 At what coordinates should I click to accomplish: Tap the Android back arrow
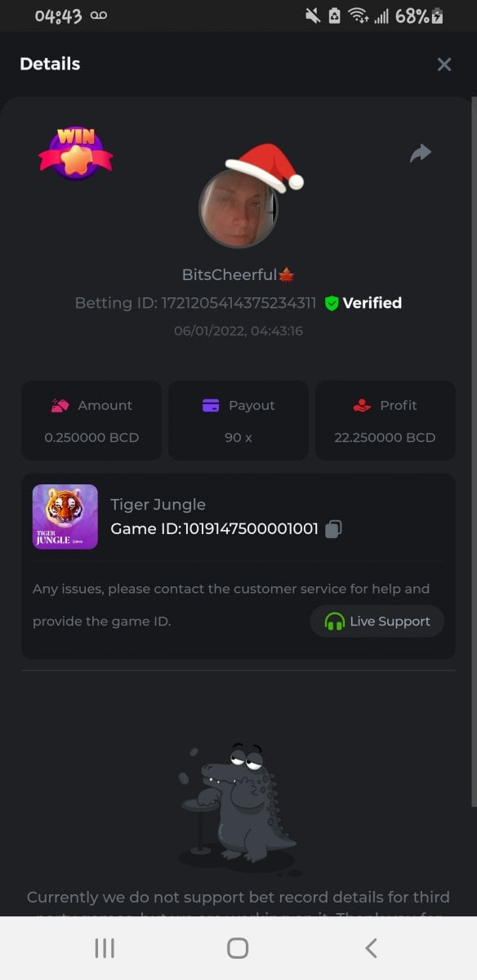(x=371, y=948)
